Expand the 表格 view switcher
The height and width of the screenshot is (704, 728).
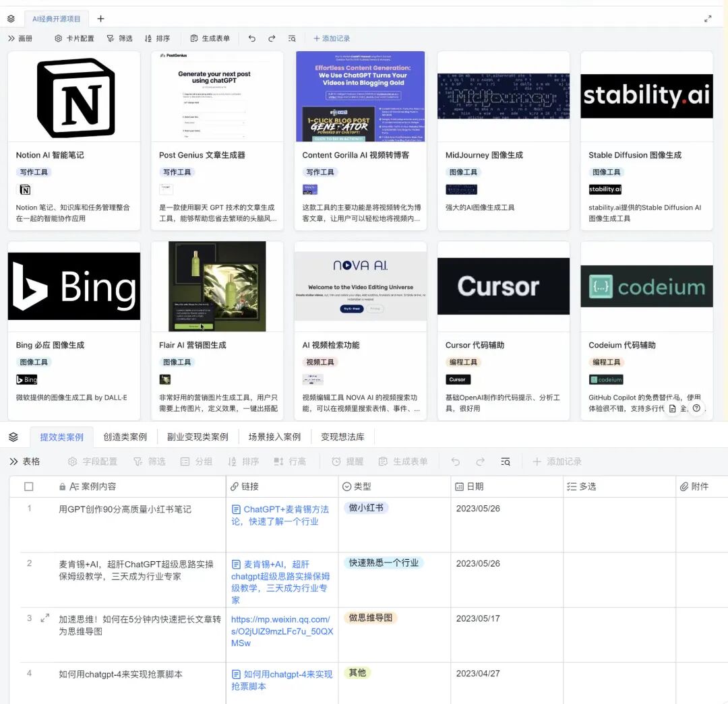[25, 461]
